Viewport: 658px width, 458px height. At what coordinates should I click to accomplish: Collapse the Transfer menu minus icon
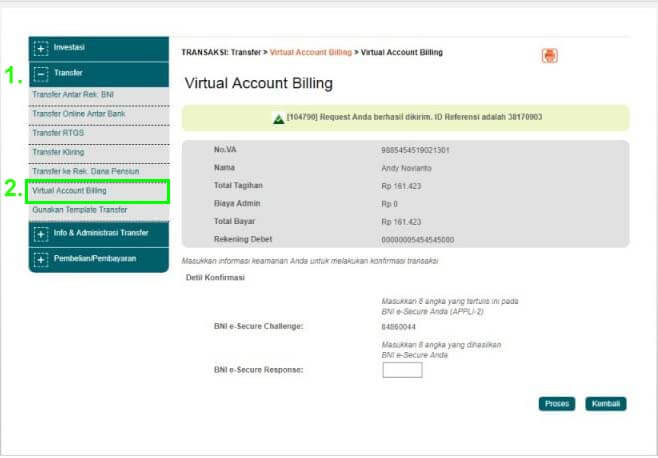point(41,74)
